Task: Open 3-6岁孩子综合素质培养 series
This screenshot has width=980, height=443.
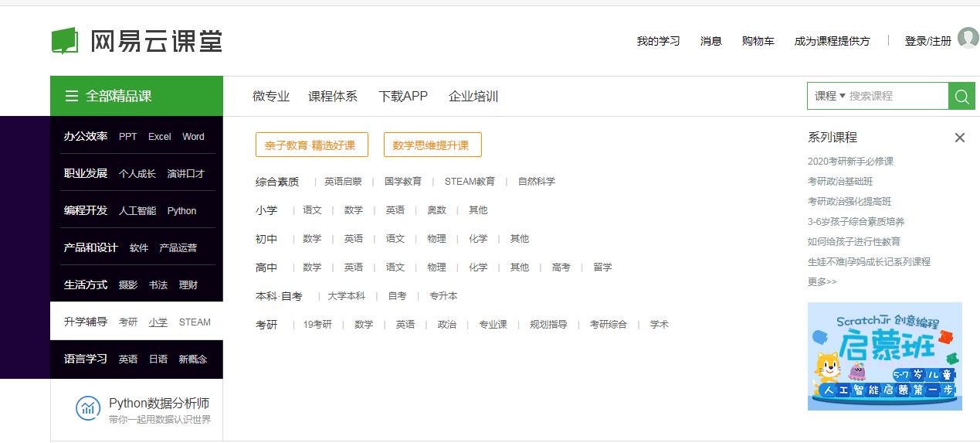Action: tap(856, 222)
